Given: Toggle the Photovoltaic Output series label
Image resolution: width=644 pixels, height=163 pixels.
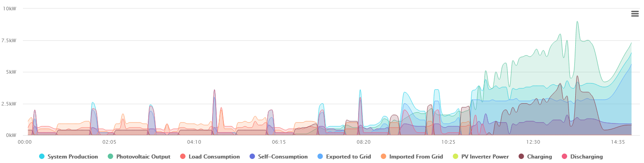Looking at the screenshot, I should tap(143, 157).
